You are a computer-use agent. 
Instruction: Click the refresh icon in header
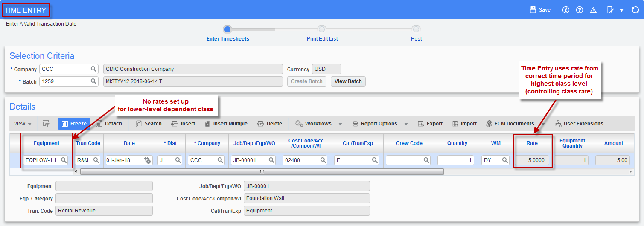click(x=635, y=10)
